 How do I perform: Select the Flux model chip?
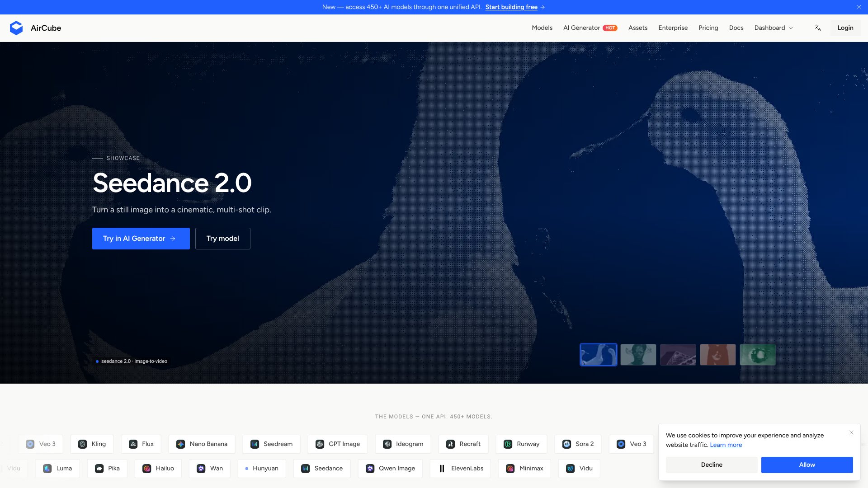pos(141,444)
